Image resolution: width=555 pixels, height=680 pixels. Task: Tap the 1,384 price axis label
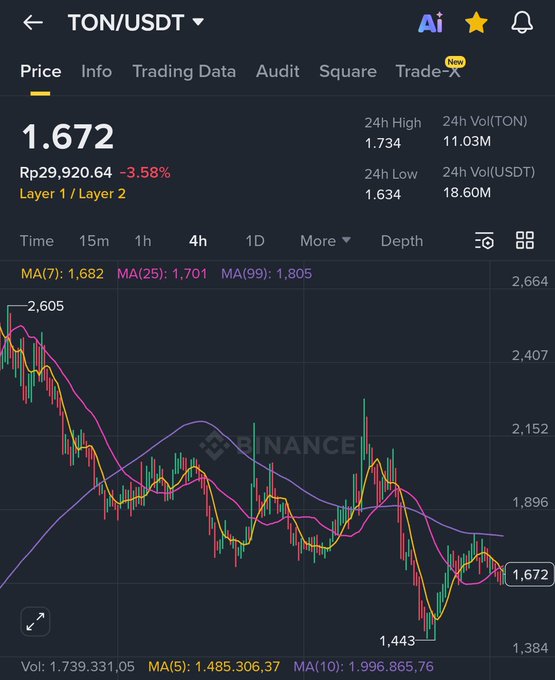(530, 648)
